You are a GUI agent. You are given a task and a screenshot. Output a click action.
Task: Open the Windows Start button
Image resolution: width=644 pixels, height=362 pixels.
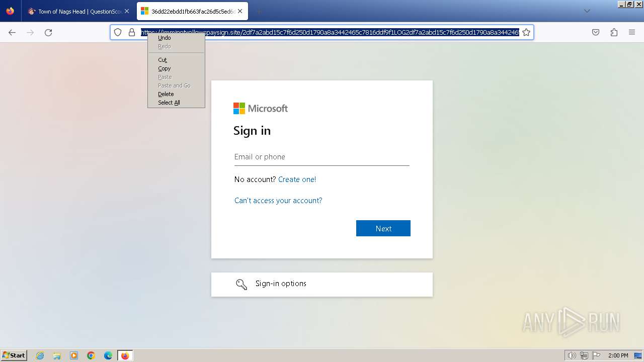pyautogui.click(x=14, y=355)
